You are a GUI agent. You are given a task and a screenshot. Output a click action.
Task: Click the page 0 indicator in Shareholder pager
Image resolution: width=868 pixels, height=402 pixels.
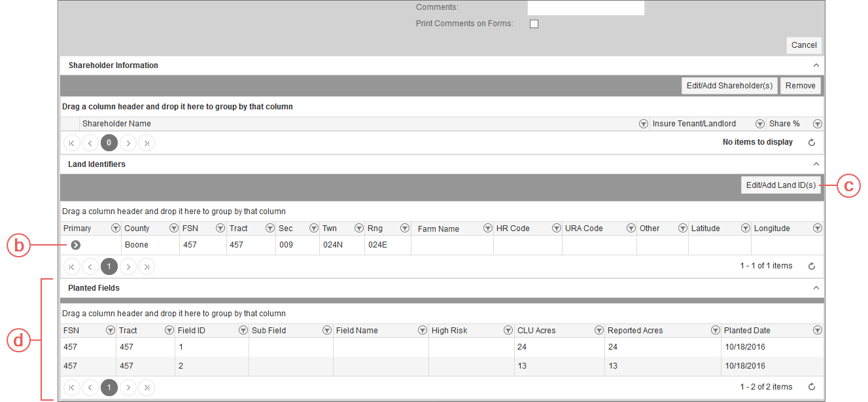click(109, 143)
